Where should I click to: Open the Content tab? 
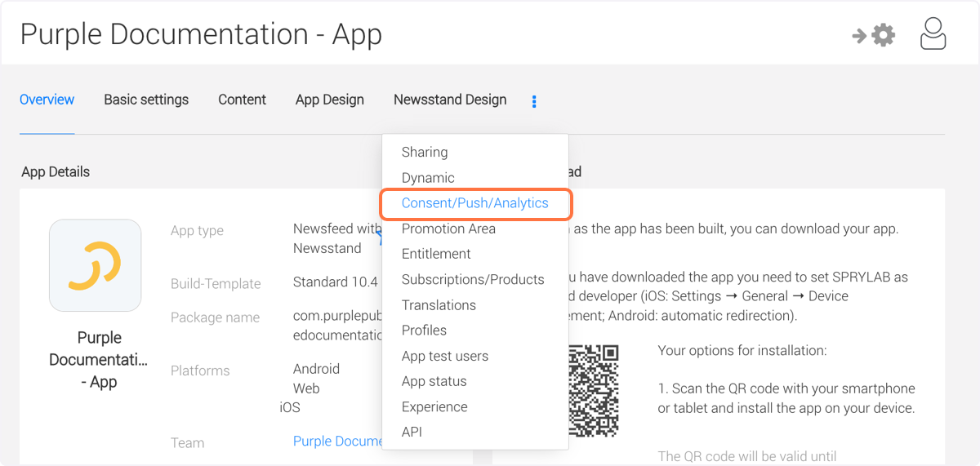(242, 100)
